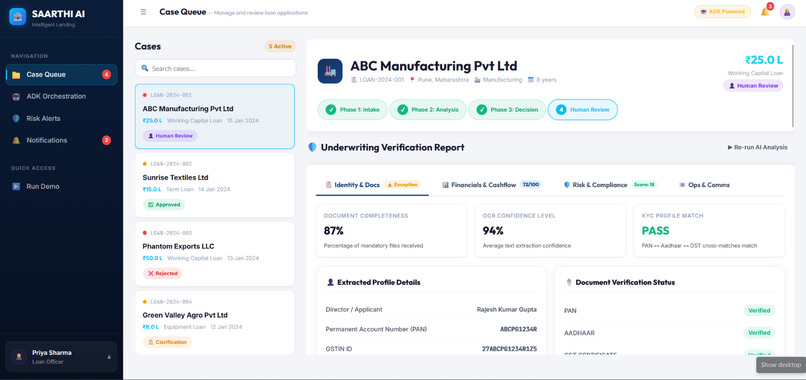Screen dimensions: 806x380
Task: Click the Exception warning badge
Action: coord(402,184)
